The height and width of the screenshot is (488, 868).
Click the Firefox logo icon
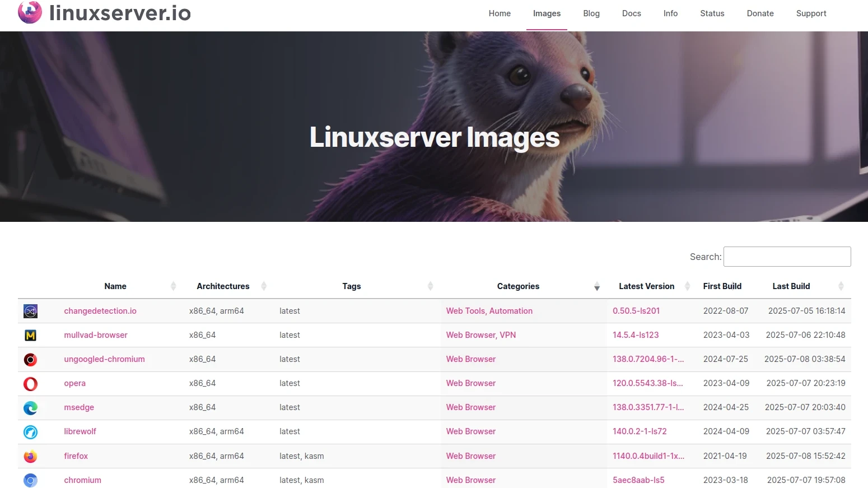(31, 457)
